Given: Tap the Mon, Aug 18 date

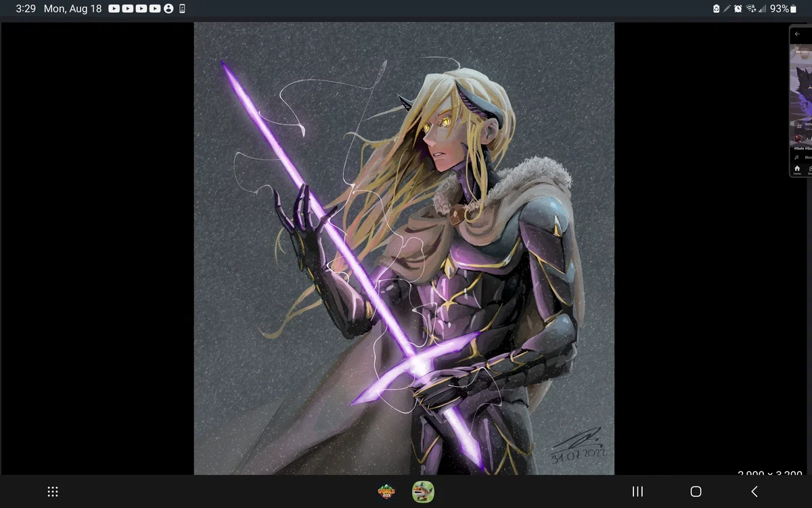Looking at the screenshot, I should pyautogui.click(x=72, y=9).
